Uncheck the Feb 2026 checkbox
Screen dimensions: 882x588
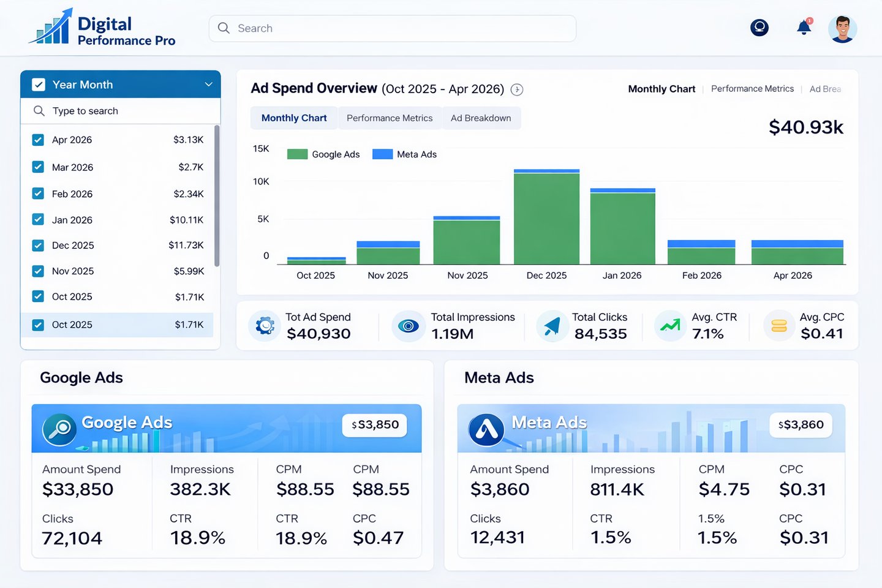tap(38, 194)
